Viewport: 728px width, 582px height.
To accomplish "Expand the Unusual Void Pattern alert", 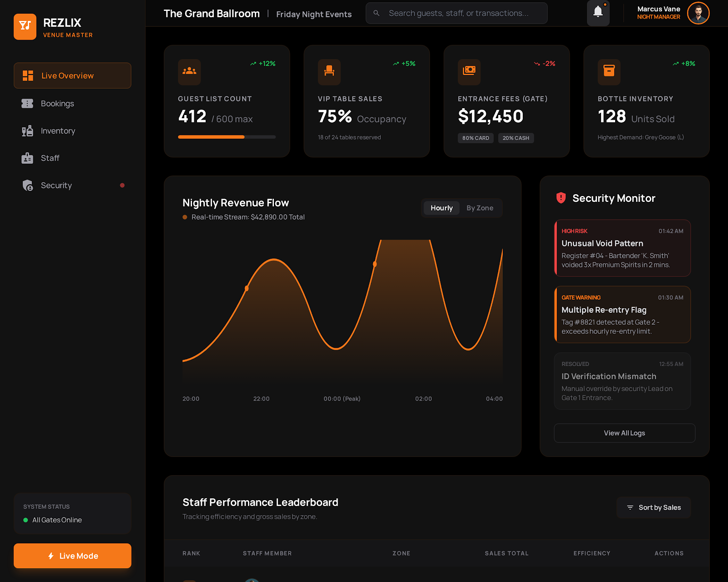I will pos(622,248).
